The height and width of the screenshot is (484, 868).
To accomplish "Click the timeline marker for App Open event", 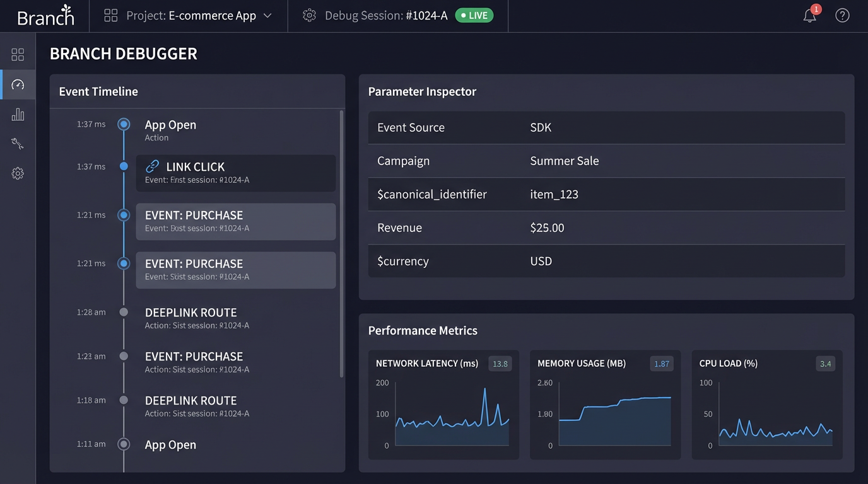I will (x=124, y=124).
